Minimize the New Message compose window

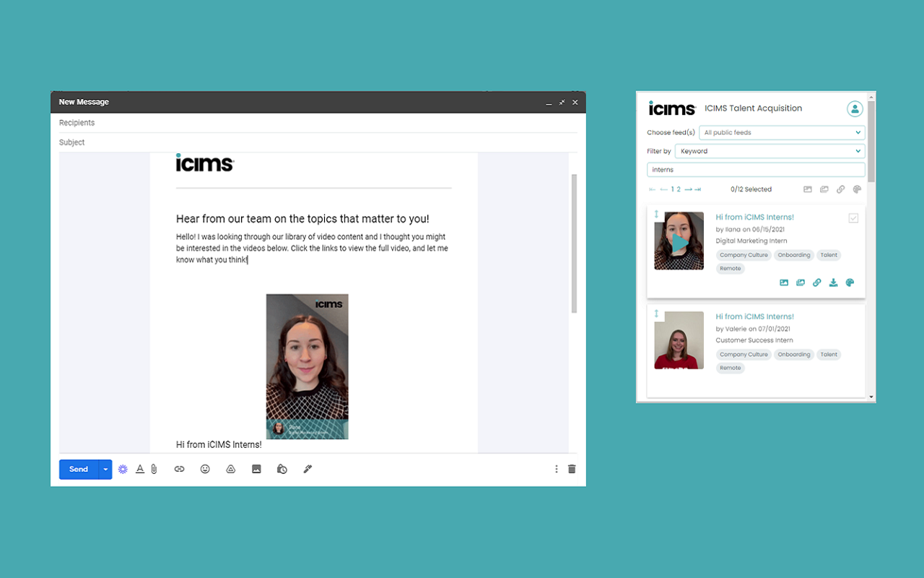click(549, 103)
